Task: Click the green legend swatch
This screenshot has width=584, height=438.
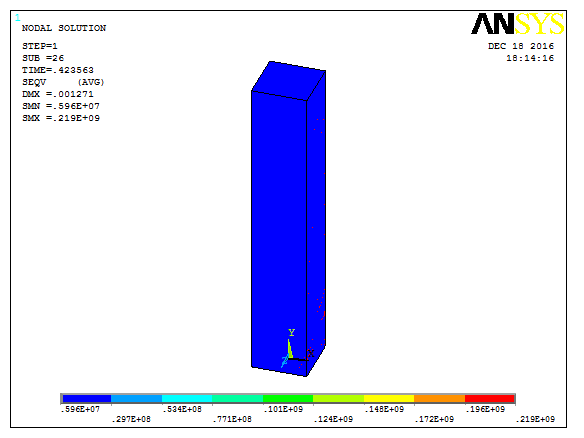Action: [x=288, y=399]
